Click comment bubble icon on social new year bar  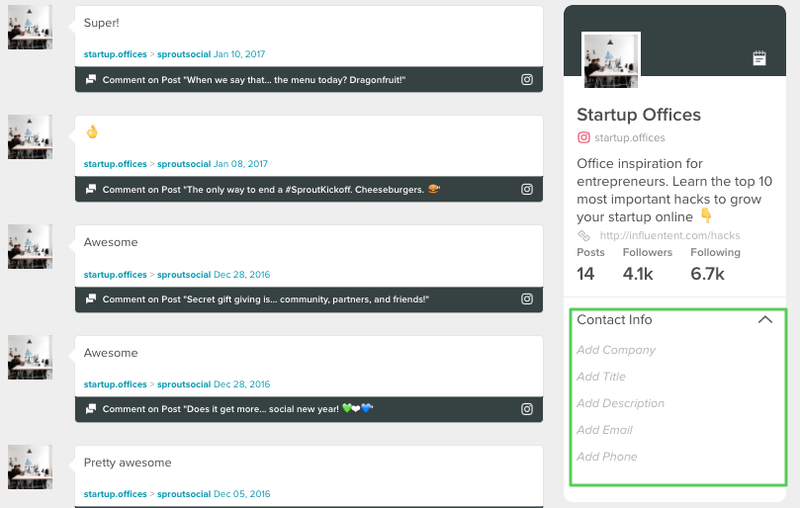pyautogui.click(x=91, y=409)
